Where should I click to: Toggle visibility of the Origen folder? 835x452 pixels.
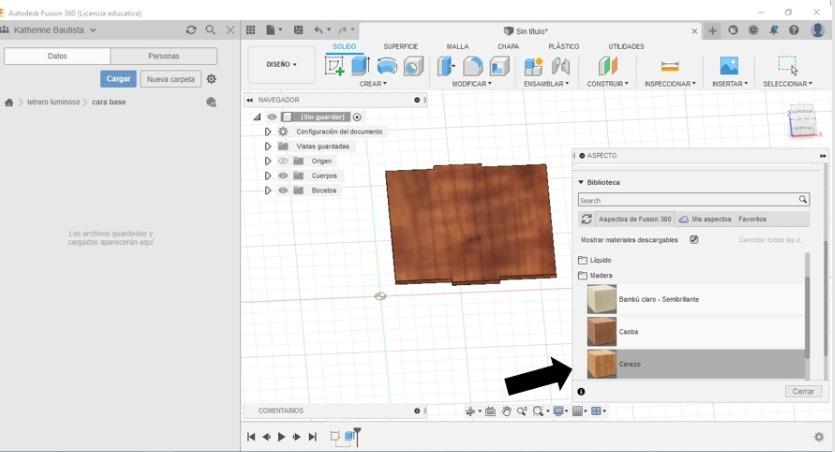pyautogui.click(x=283, y=161)
